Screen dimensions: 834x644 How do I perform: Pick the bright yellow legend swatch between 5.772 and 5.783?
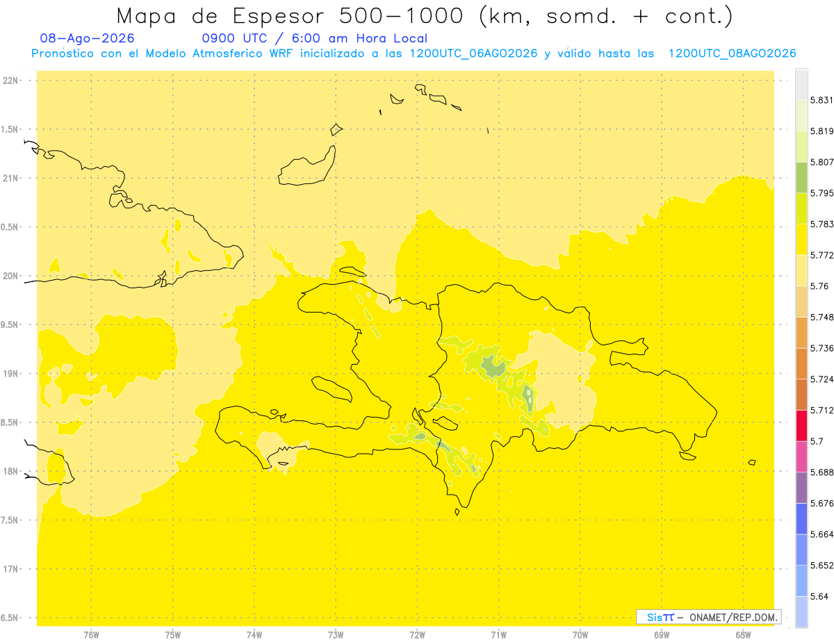pos(801,240)
